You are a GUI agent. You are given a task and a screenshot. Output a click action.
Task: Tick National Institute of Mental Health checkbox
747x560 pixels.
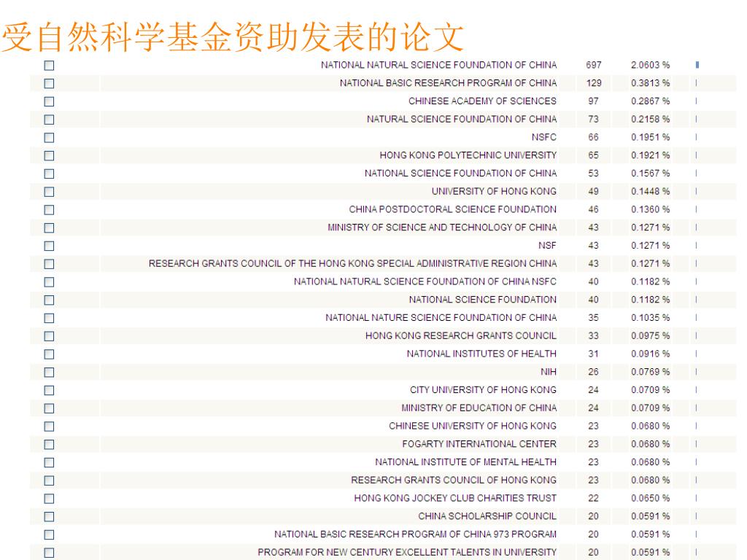[x=49, y=463]
